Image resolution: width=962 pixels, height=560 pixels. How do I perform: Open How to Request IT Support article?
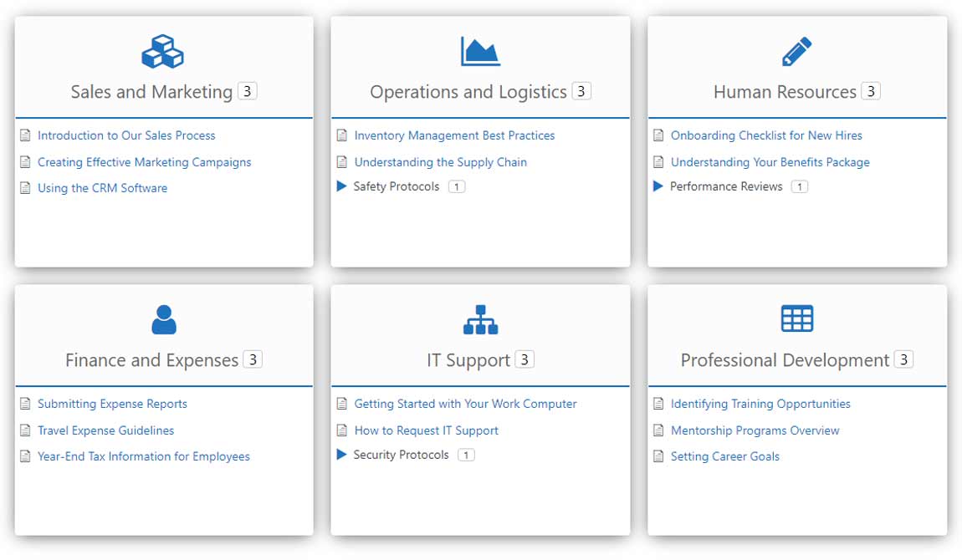pyautogui.click(x=426, y=430)
